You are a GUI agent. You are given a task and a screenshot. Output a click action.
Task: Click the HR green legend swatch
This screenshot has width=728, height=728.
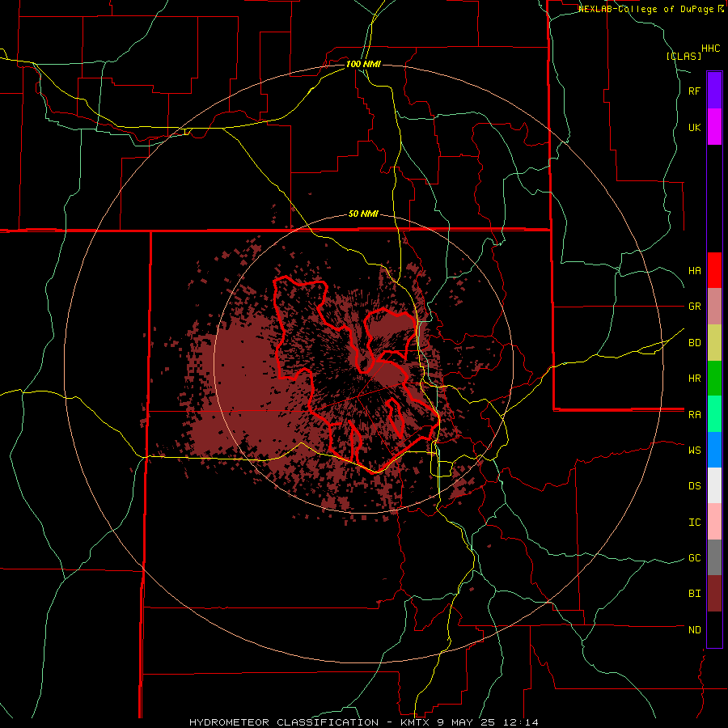click(714, 378)
